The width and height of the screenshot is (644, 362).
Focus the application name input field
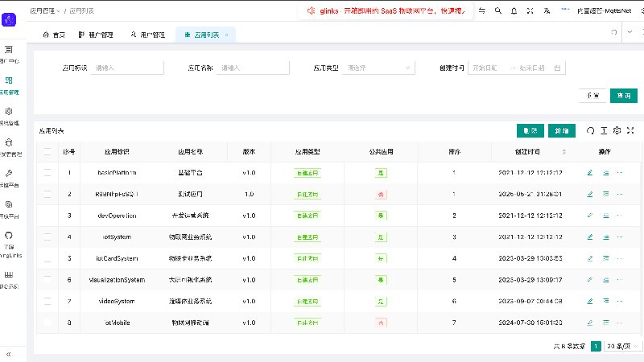[x=253, y=68]
